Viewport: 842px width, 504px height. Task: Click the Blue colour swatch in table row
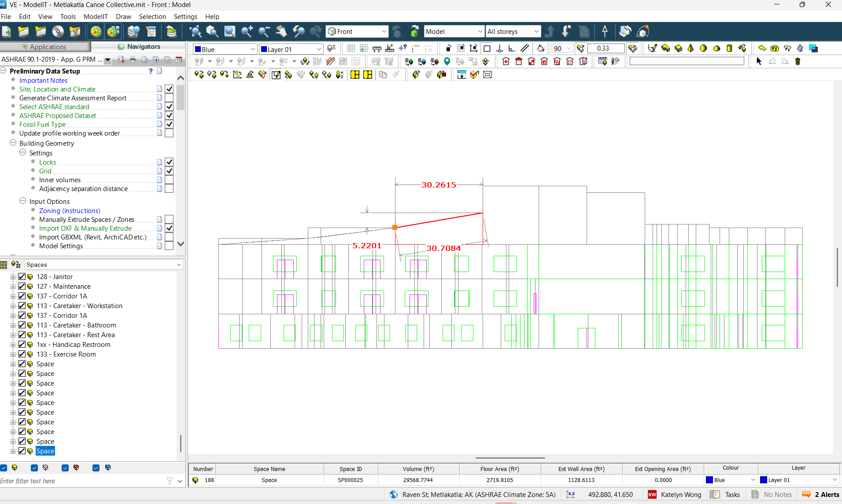(709, 480)
